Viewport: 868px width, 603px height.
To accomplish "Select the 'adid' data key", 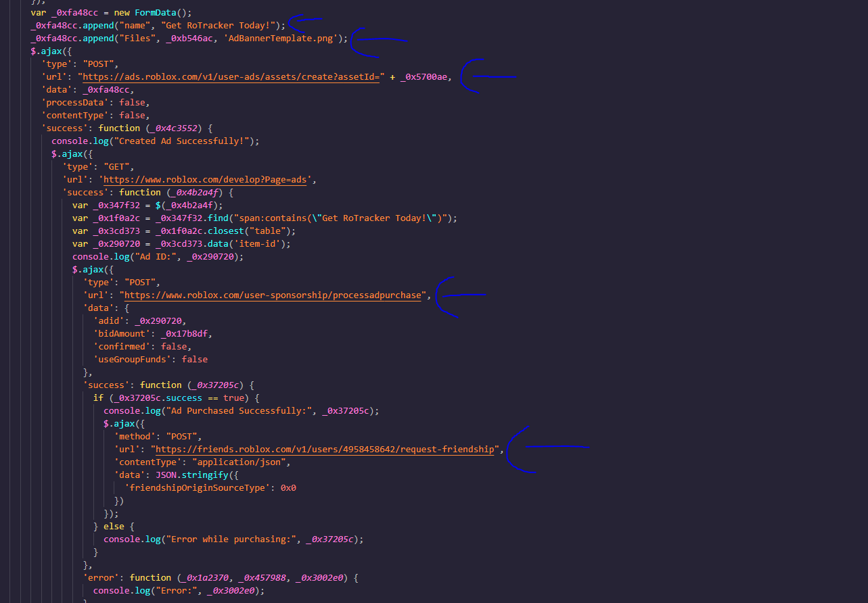I will tap(108, 320).
